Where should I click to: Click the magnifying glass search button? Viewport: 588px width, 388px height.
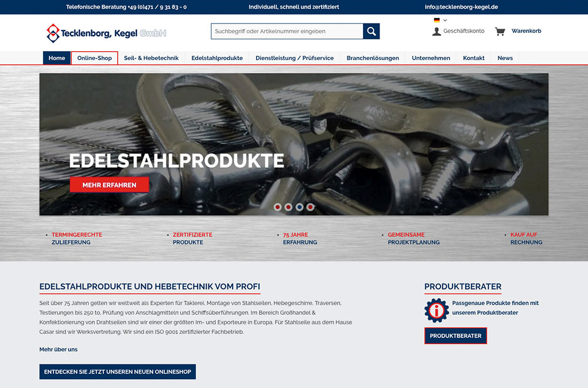click(372, 31)
